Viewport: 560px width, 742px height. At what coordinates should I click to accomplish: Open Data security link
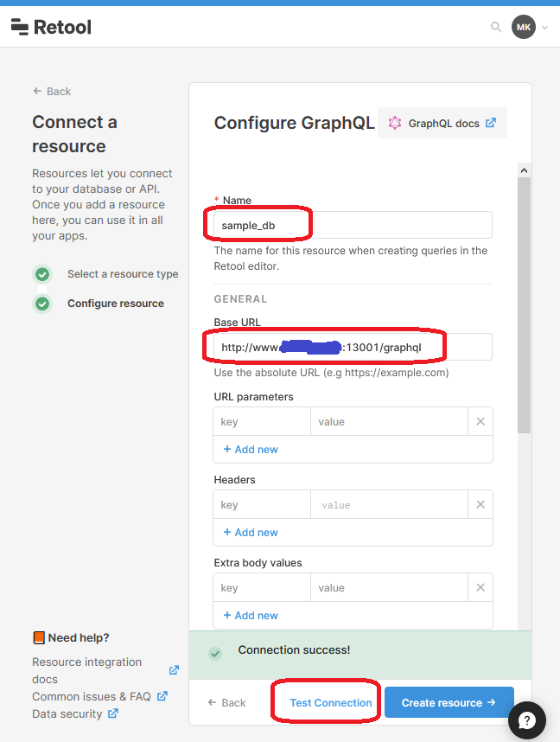(x=67, y=713)
